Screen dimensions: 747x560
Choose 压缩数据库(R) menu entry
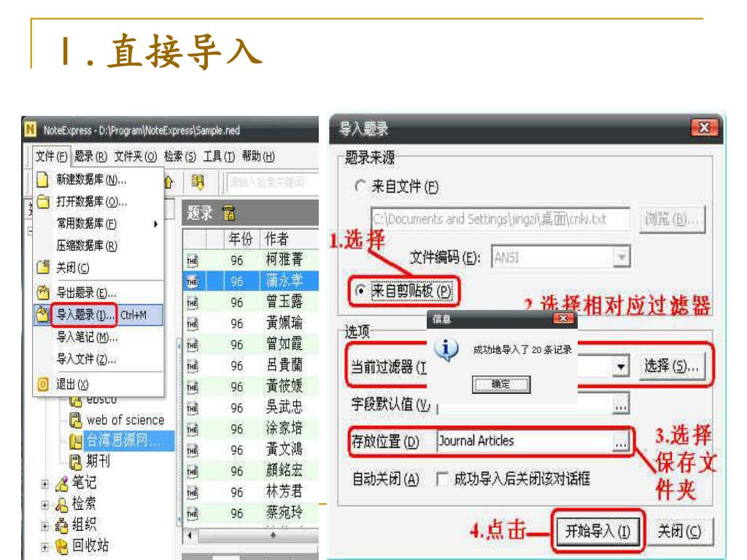click(x=87, y=246)
